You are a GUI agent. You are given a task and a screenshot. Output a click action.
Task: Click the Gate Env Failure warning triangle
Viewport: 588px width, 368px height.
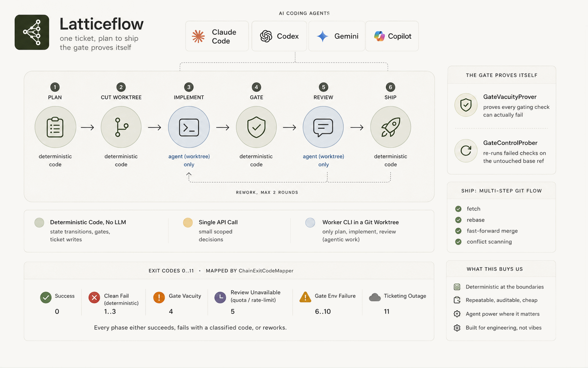coord(305,297)
